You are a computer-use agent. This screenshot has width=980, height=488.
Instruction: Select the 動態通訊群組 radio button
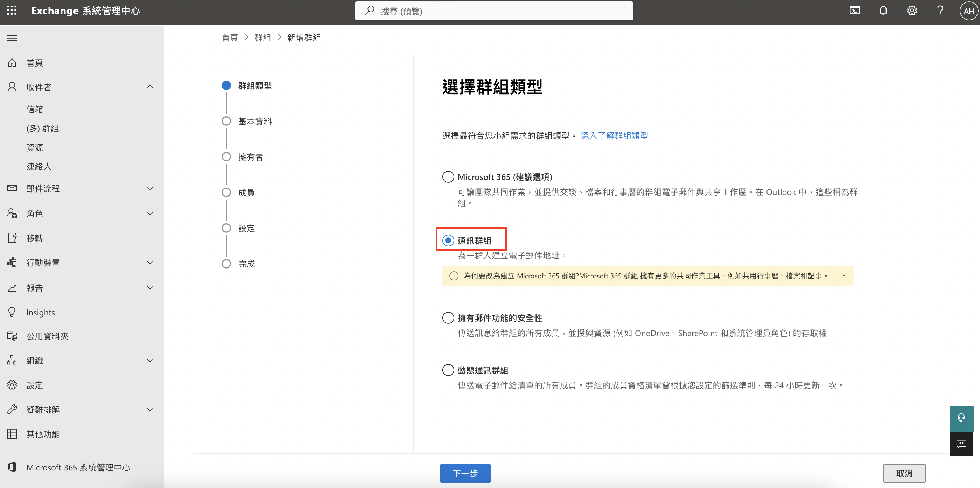click(448, 370)
